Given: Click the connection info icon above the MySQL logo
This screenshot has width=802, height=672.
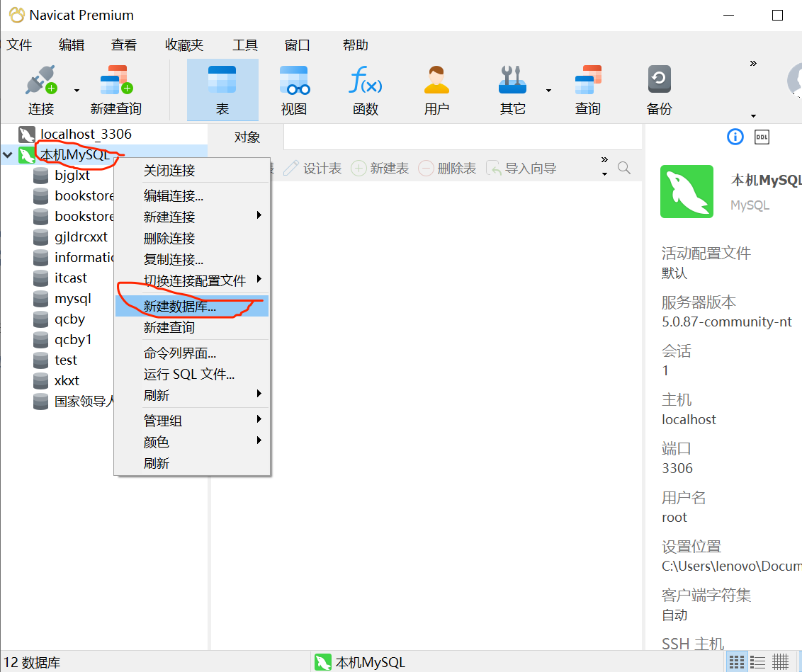Looking at the screenshot, I should 735,137.
